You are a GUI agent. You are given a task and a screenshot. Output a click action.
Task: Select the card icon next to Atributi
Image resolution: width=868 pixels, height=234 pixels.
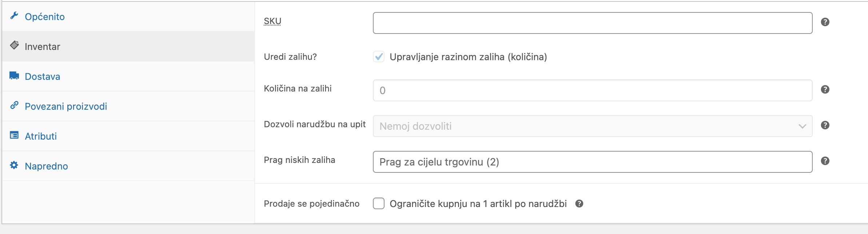click(14, 136)
